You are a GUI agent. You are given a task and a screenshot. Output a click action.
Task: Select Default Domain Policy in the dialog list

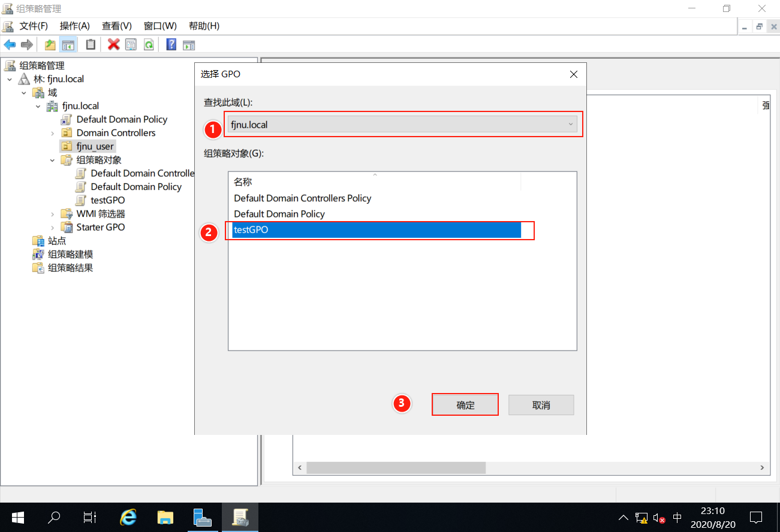coord(279,214)
